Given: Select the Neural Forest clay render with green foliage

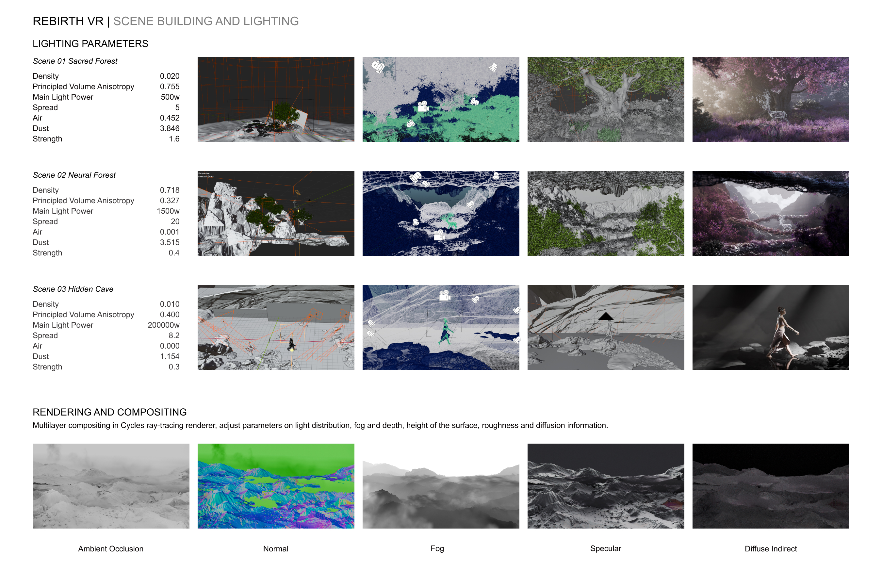Looking at the screenshot, I should (x=606, y=214).
